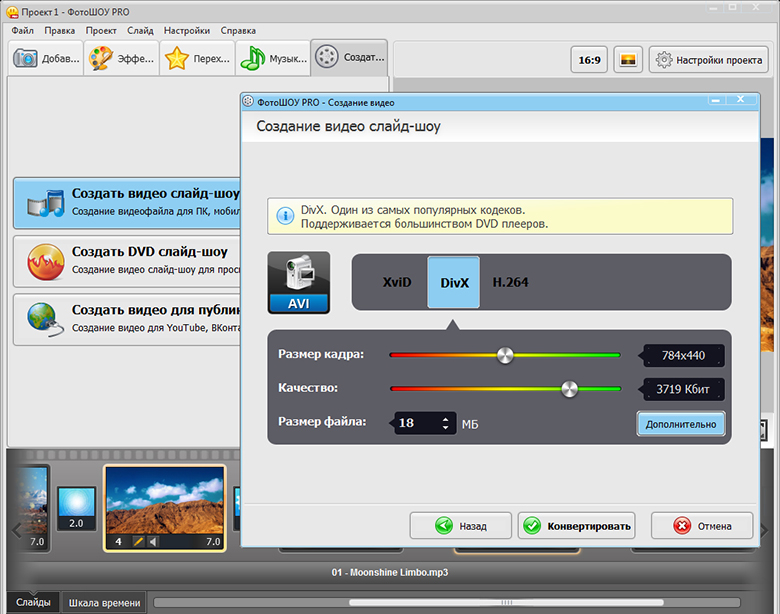Click the right arrow of the slide strip
Image resolution: width=780 pixels, height=614 pixels.
(765, 531)
